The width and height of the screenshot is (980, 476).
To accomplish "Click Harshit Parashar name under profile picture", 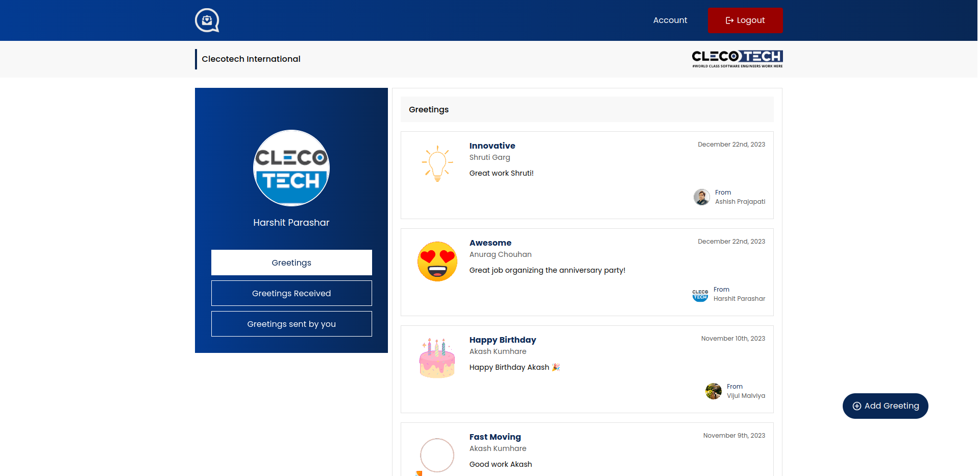I will coord(291,223).
